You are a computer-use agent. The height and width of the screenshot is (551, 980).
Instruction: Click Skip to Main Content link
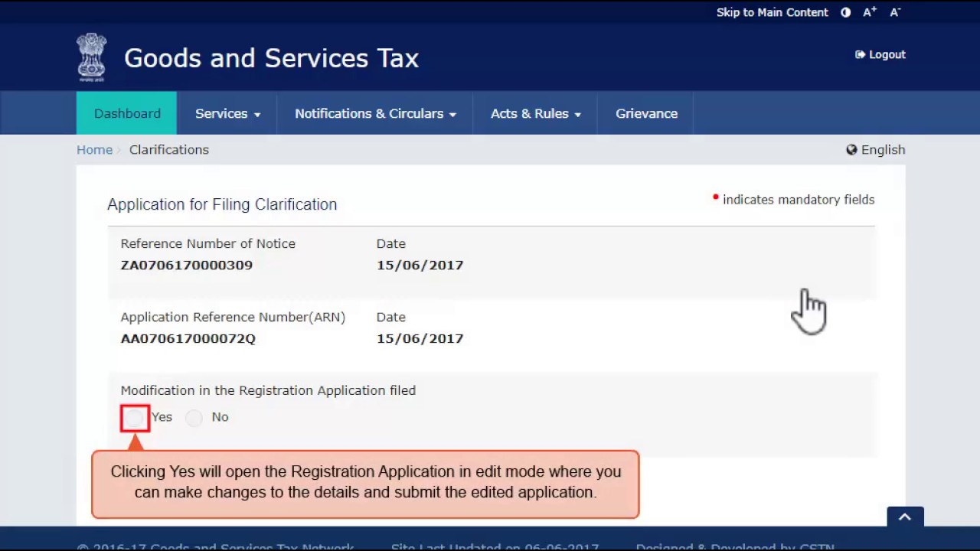772,12
